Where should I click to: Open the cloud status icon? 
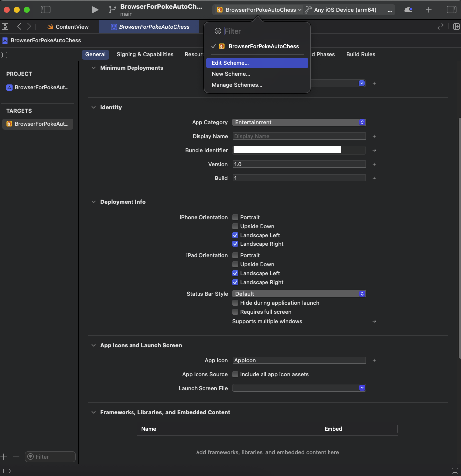pyautogui.click(x=408, y=10)
